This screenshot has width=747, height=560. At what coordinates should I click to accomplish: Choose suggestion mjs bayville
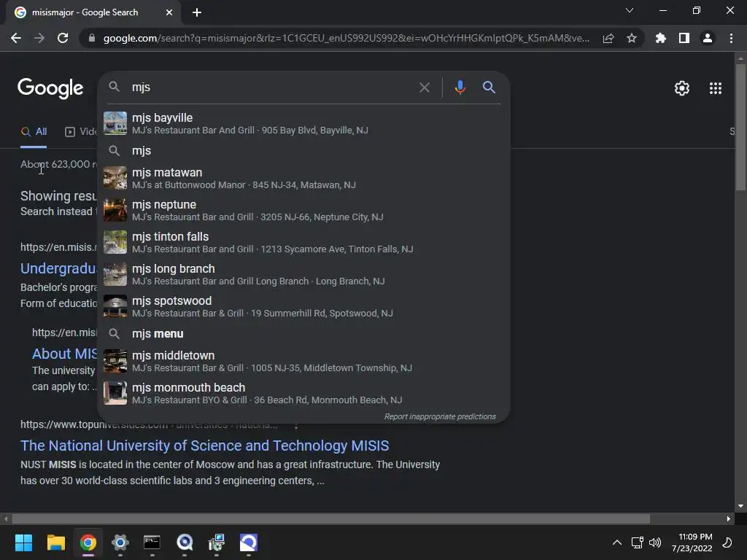[x=304, y=123]
